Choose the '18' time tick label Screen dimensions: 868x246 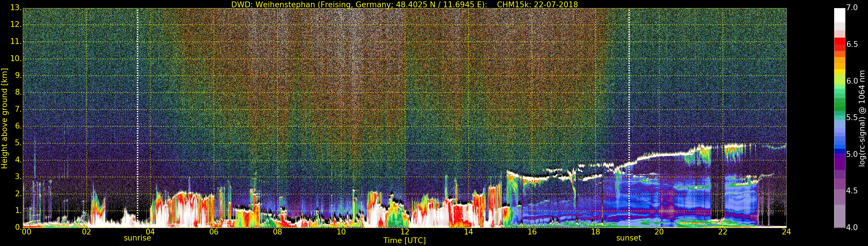(596, 232)
